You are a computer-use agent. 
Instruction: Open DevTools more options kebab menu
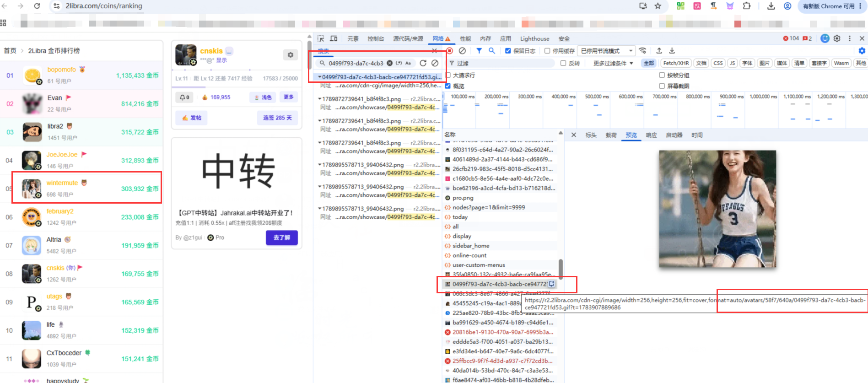(x=850, y=38)
